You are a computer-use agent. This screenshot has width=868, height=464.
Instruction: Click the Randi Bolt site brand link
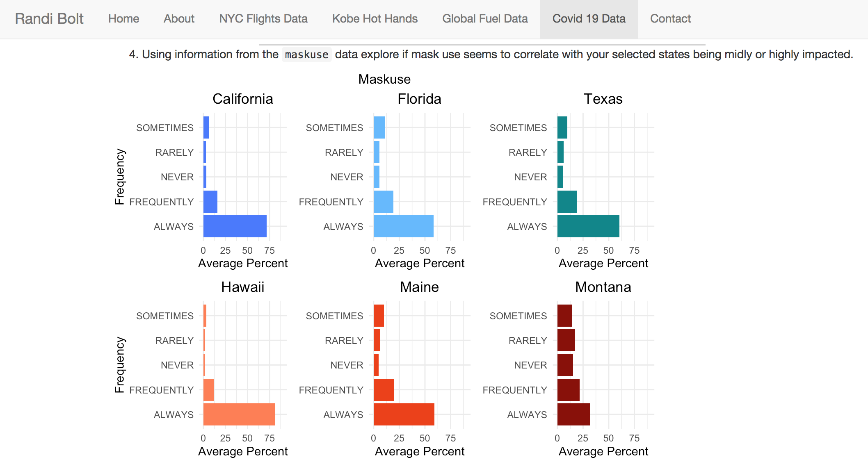(49, 19)
